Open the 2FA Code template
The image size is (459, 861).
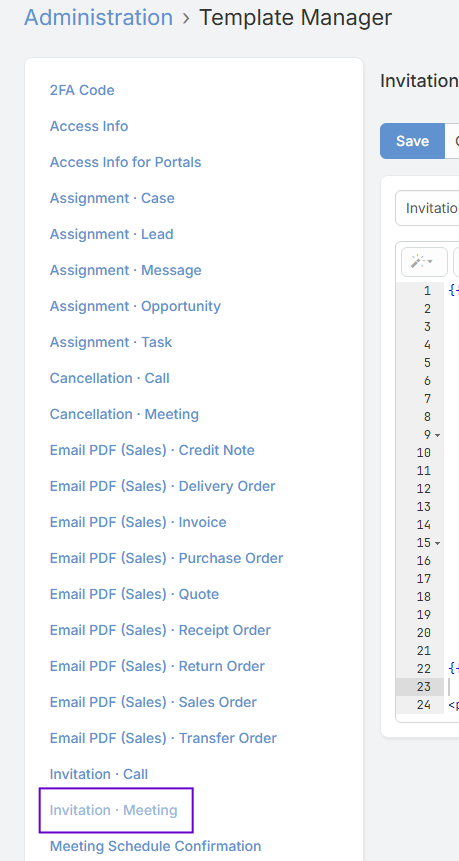tap(82, 90)
